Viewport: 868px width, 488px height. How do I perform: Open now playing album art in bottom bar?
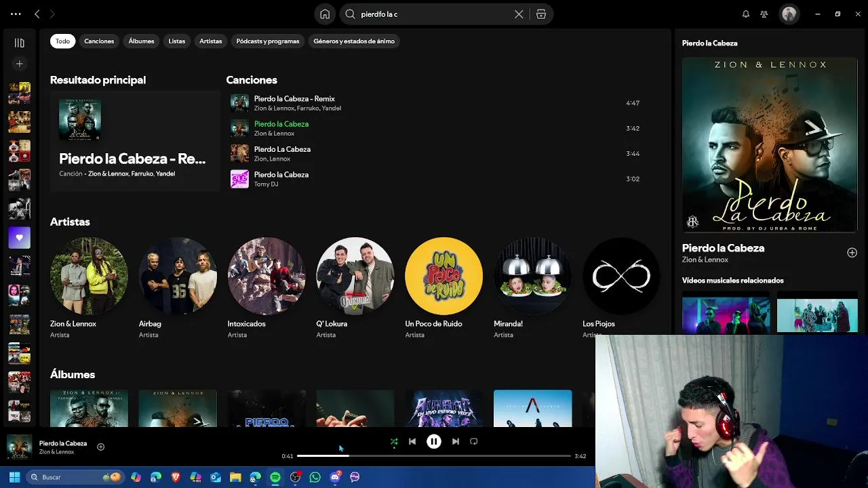[19, 447]
